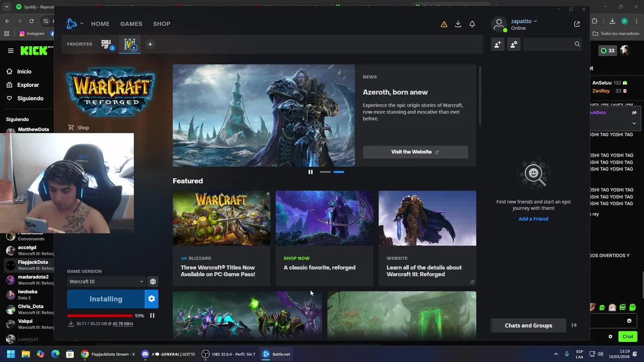Open FlapjackDota channel in Kick sidebar
Image resolution: width=644 pixels, height=362 pixels.
[29, 265]
